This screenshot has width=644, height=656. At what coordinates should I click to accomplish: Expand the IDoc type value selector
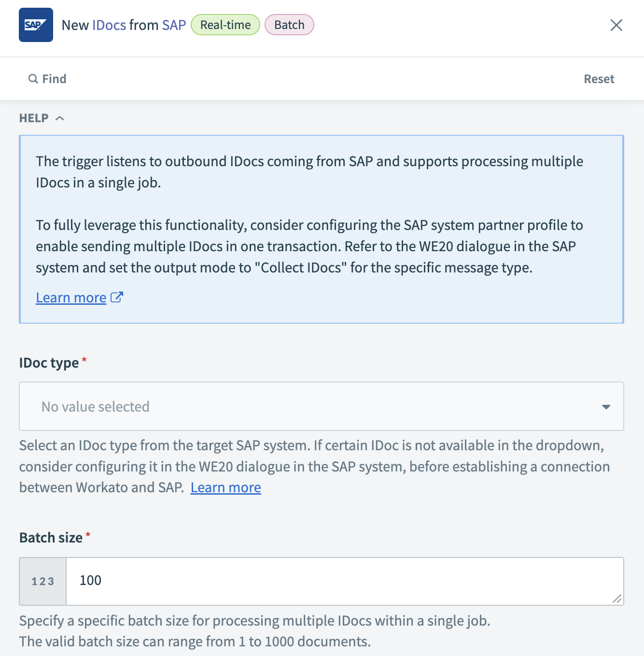click(321, 407)
